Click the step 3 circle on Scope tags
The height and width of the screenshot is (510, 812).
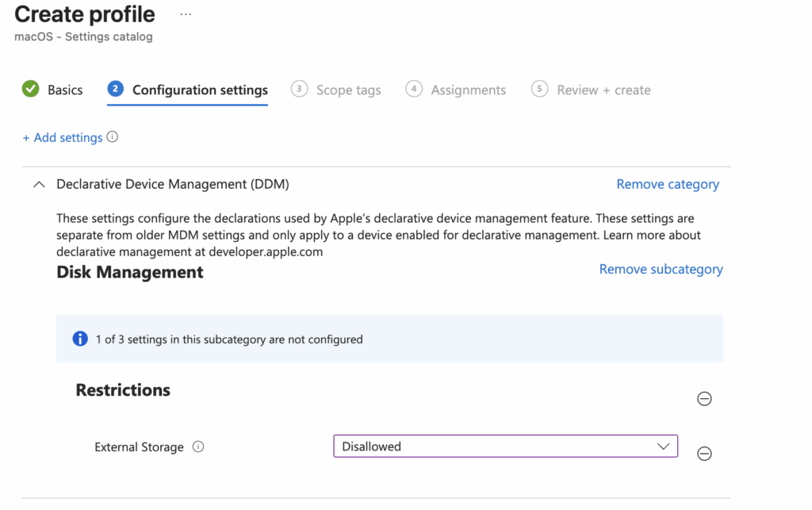coord(299,89)
